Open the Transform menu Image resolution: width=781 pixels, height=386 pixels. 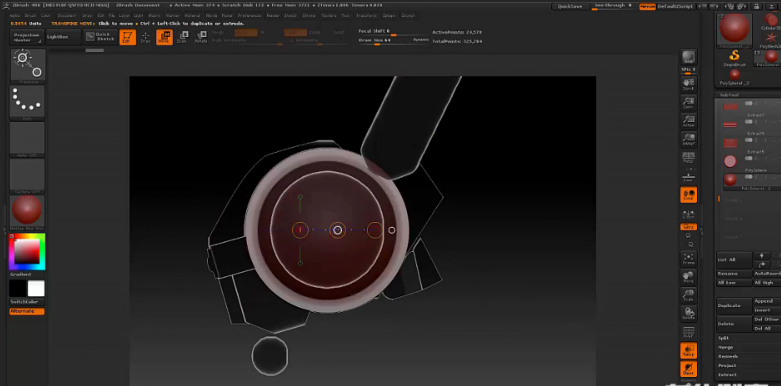tap(366, 15)
